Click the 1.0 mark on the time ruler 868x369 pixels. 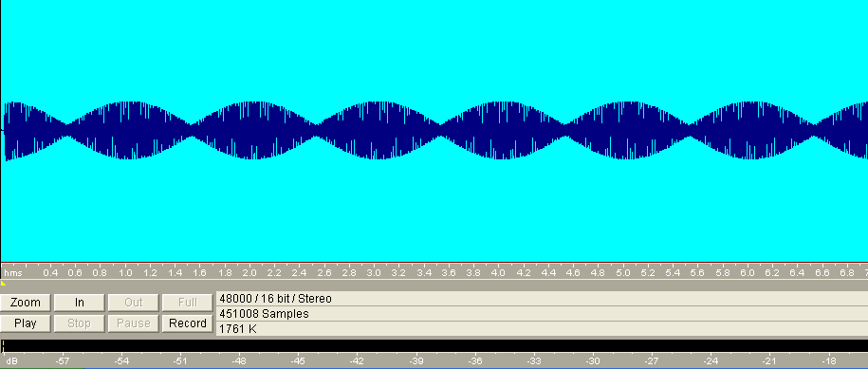(125, 273)
